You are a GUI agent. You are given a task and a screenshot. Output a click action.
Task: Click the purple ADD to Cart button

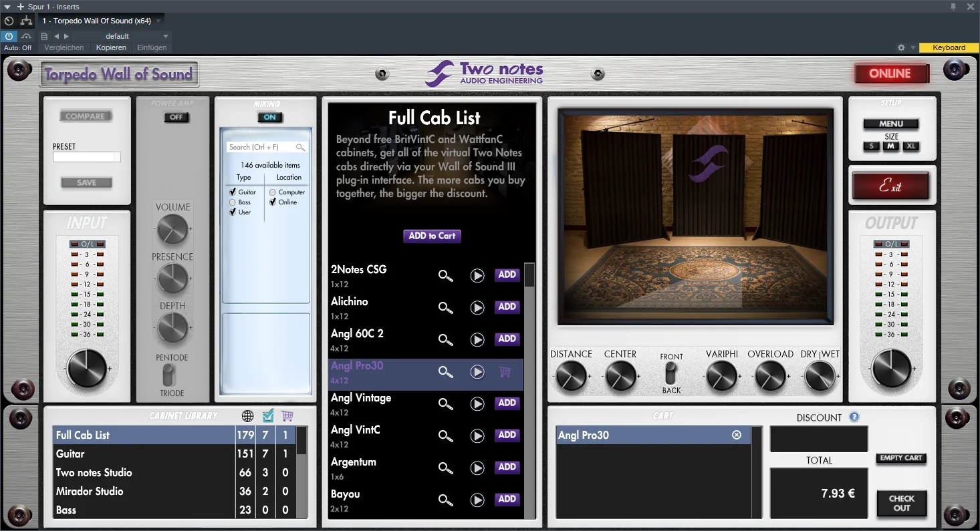432,236
